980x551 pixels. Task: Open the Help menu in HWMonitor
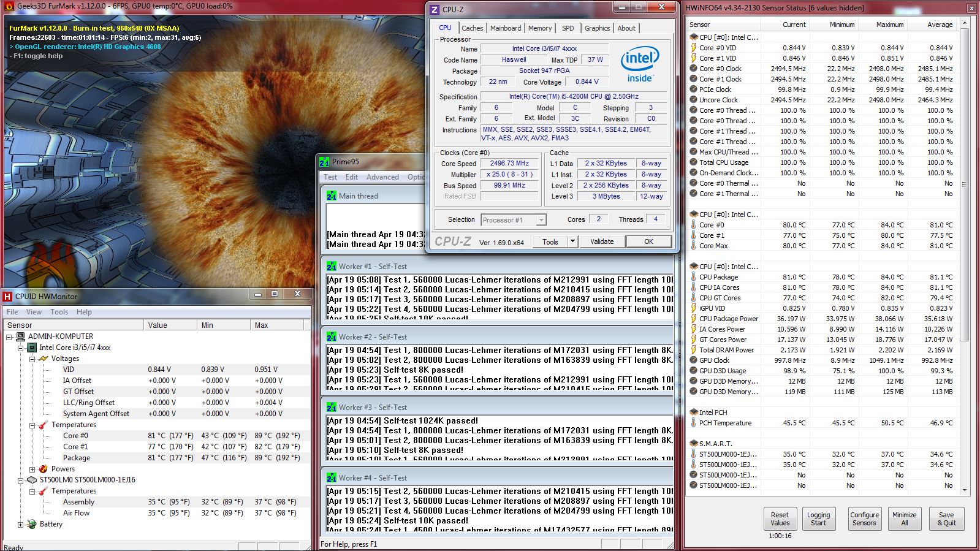coord(84,312)
